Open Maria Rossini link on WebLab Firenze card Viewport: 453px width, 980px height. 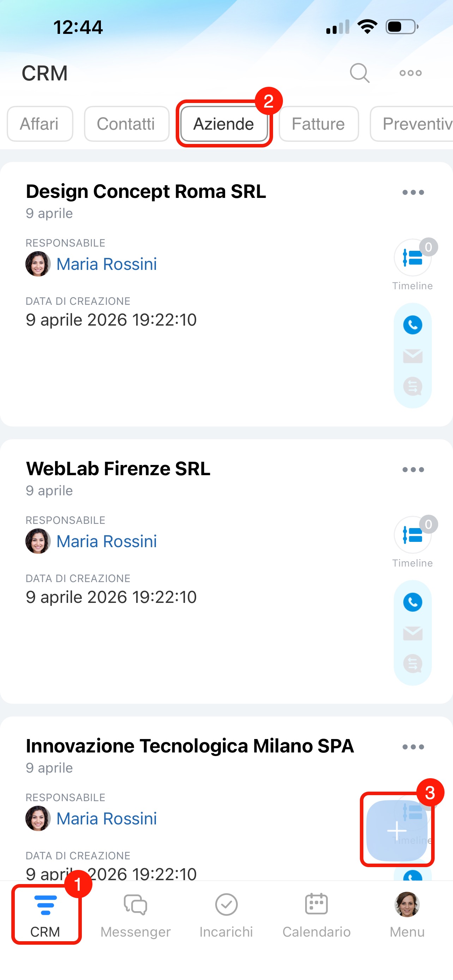107,542
